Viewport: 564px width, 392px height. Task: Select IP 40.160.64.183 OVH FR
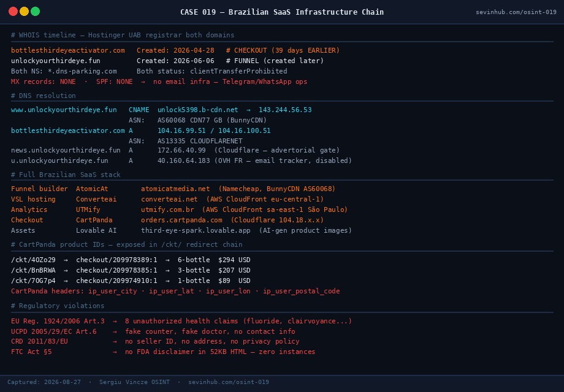[x=184, y=160]
